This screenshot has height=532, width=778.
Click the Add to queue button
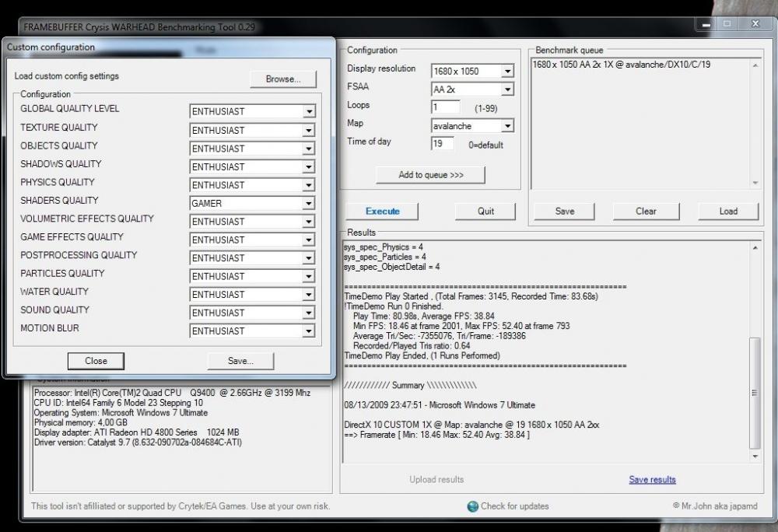(x=430, y=175)
